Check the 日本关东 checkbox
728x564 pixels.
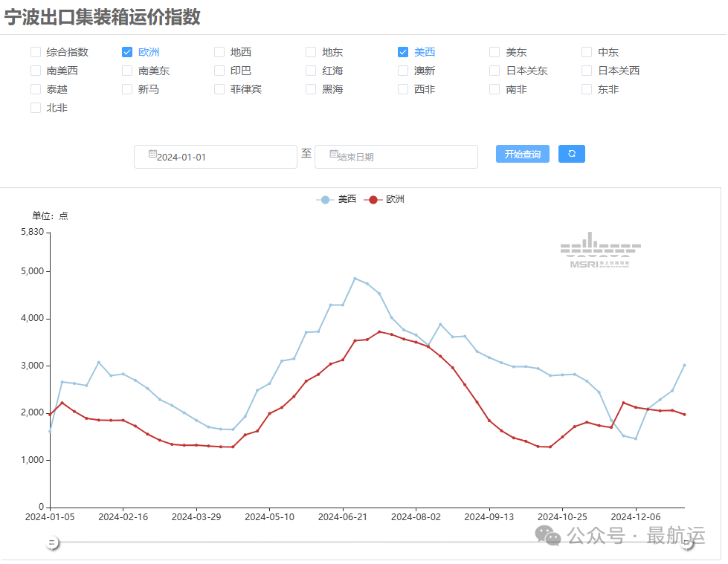(x=495, y=71)
